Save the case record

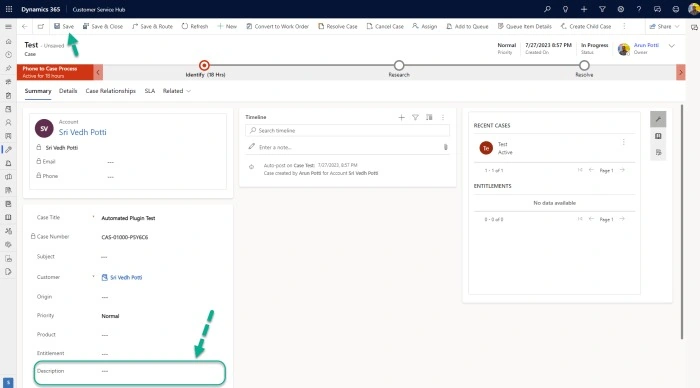64,26
